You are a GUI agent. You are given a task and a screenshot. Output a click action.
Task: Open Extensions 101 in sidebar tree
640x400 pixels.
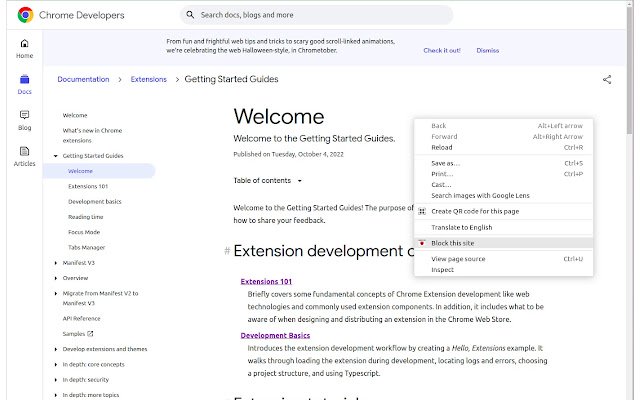(88, 186)
